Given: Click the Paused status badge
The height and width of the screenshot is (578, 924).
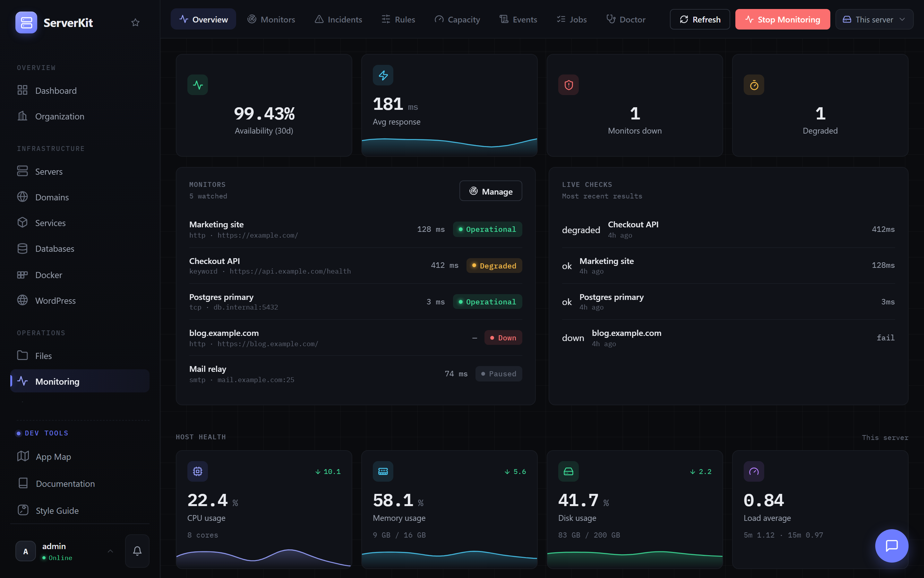Looking at the screenshot, I should point(499,374).
